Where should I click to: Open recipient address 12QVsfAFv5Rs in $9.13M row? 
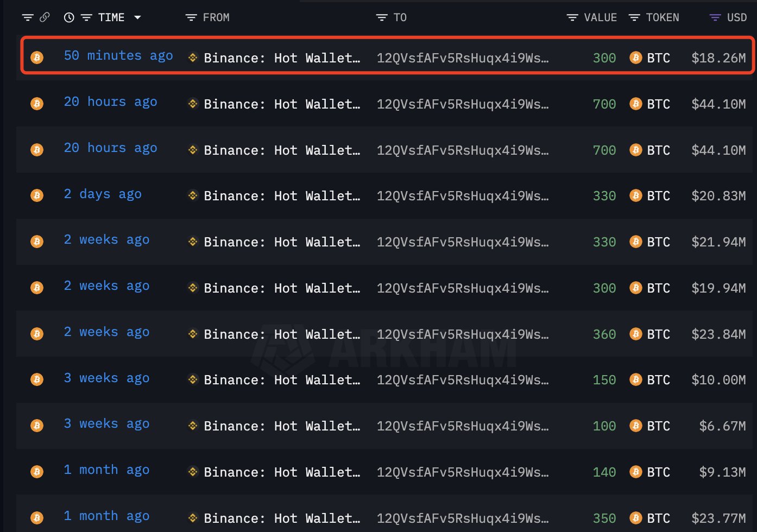pyautogui.click(x=463, y=472)
